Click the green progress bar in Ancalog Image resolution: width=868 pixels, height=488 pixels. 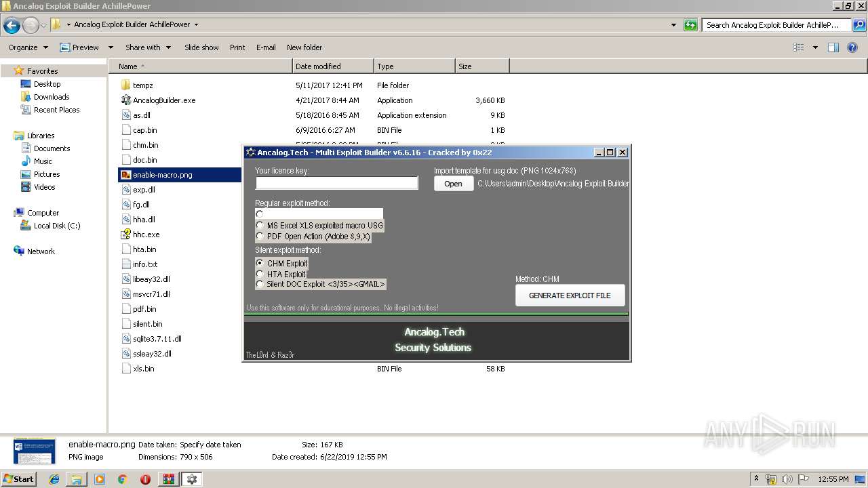(437, 314)
